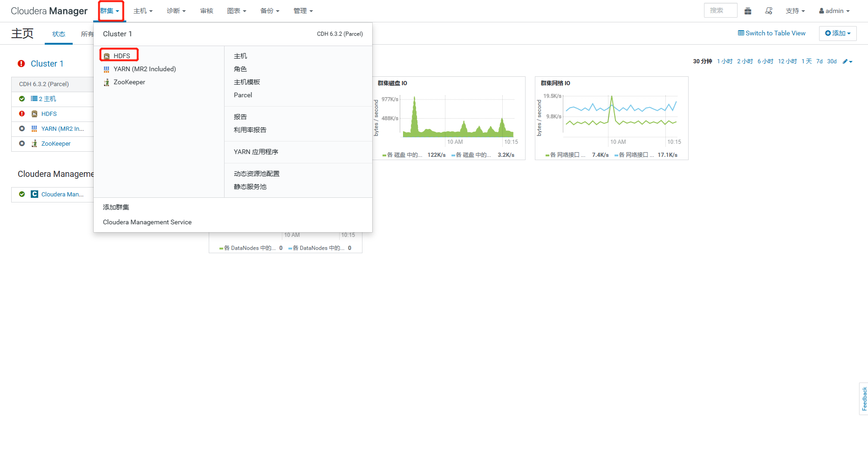Open Cluster 1 header in dropdown
The image size is (868, 451).
(117, 34)
